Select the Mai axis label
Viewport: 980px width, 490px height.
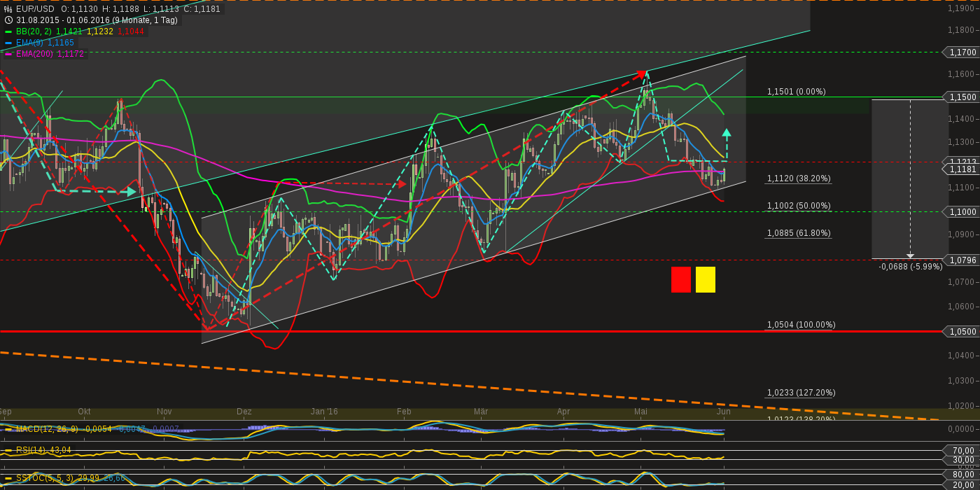[640, 412]
